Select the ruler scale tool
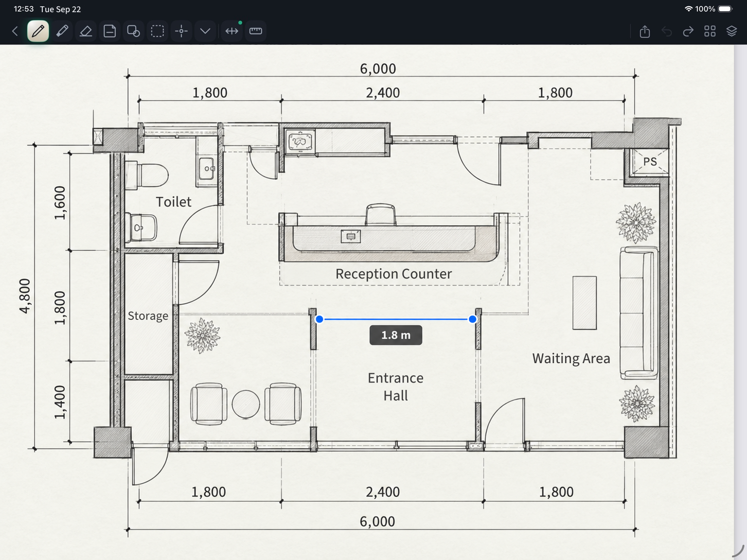 click(x=256, y=31)
